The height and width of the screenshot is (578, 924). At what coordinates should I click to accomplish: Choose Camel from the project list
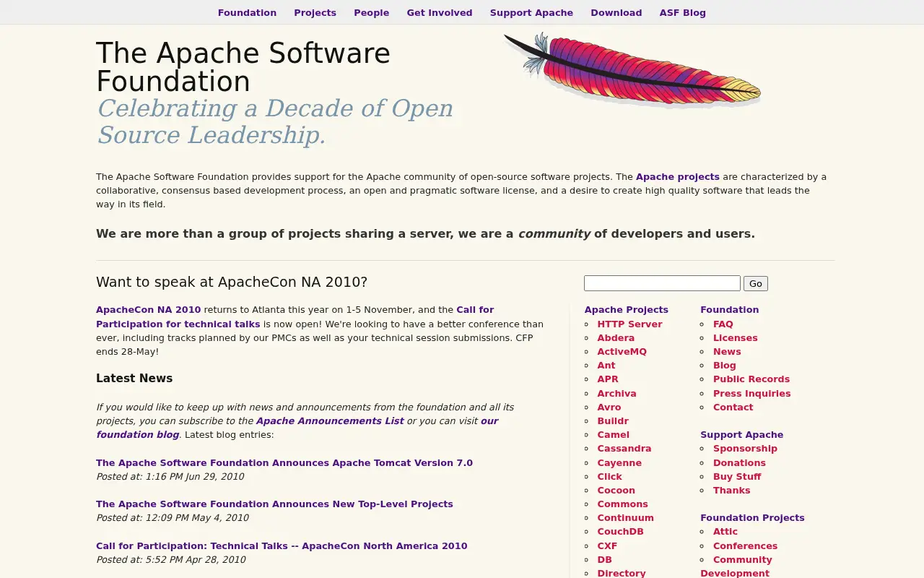613,435
